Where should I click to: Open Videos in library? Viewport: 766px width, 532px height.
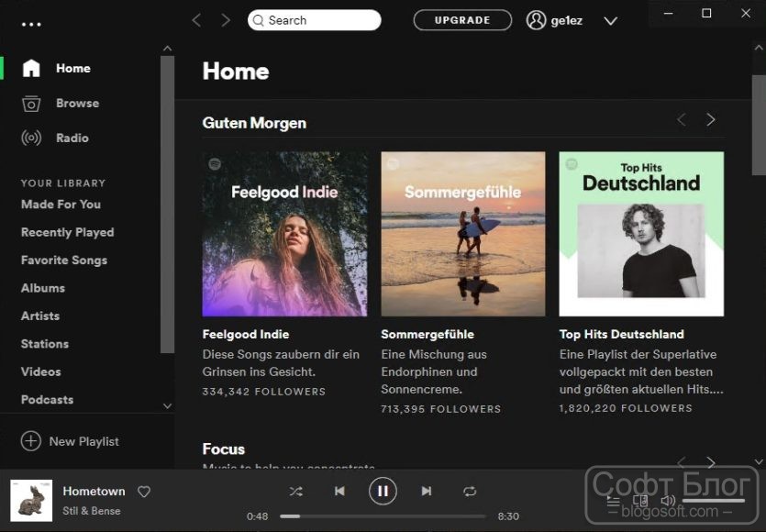[x=41, y=371]
